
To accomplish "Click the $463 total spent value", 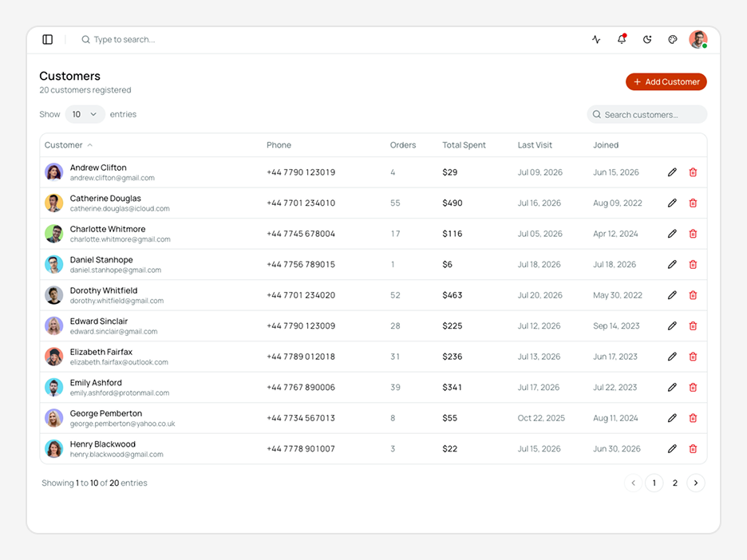I will tap(452, 295).
